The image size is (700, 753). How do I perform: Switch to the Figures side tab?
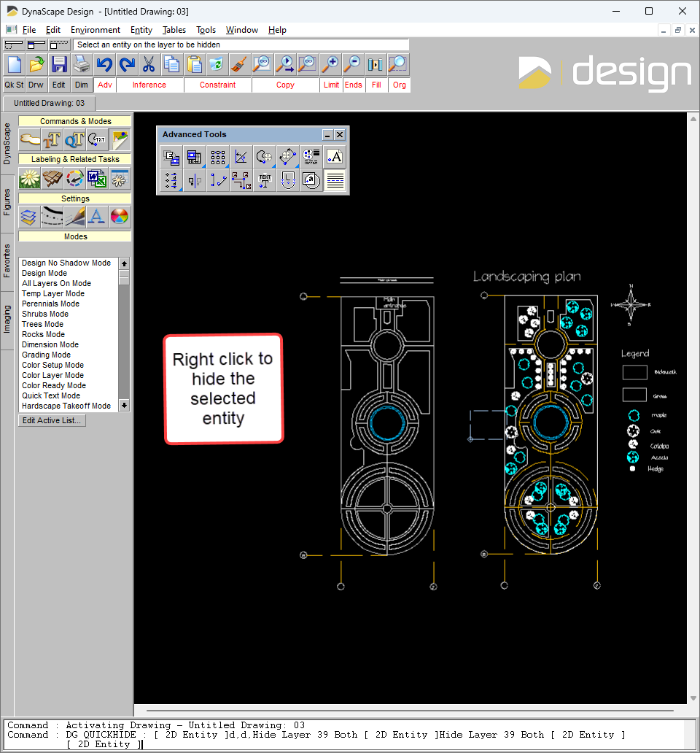pyautogui.click(x=7, y=201)
